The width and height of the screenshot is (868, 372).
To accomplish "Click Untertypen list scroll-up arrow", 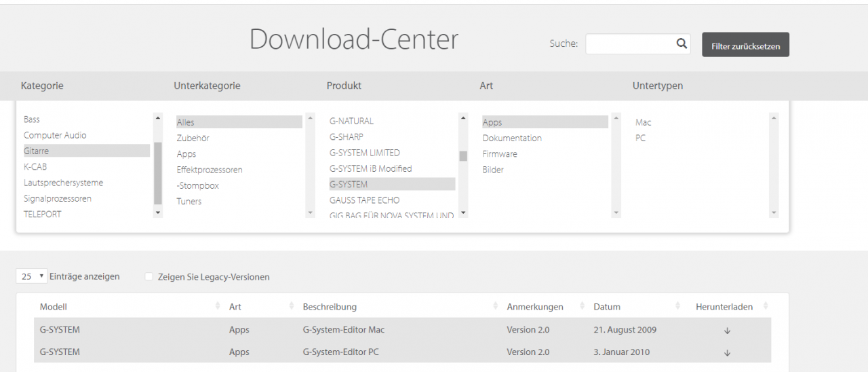I will coord(774,118).
